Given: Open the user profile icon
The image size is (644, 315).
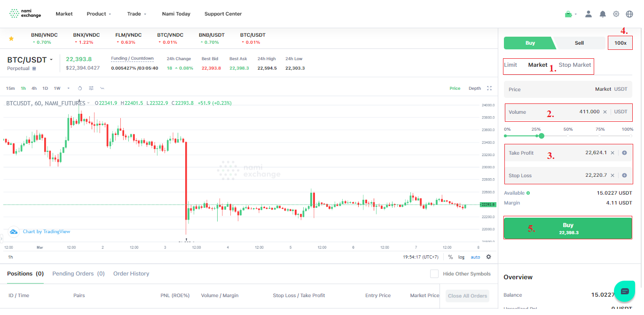Looking at the screenshot, I should 588,14.
